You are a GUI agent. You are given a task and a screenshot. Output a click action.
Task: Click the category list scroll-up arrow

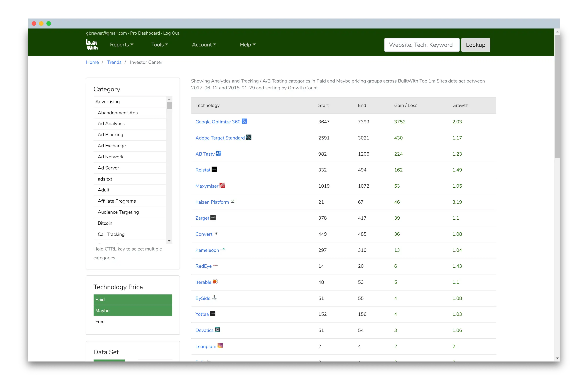click(169, 99)
